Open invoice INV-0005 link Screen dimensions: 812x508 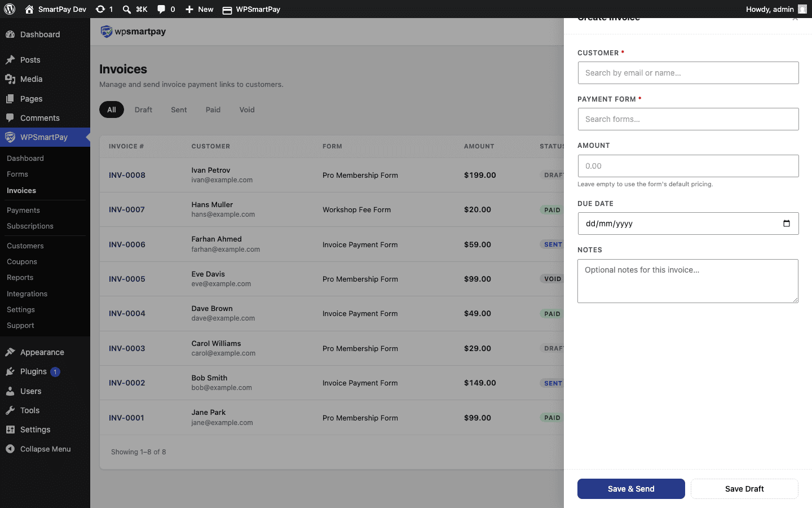[127, 279]
